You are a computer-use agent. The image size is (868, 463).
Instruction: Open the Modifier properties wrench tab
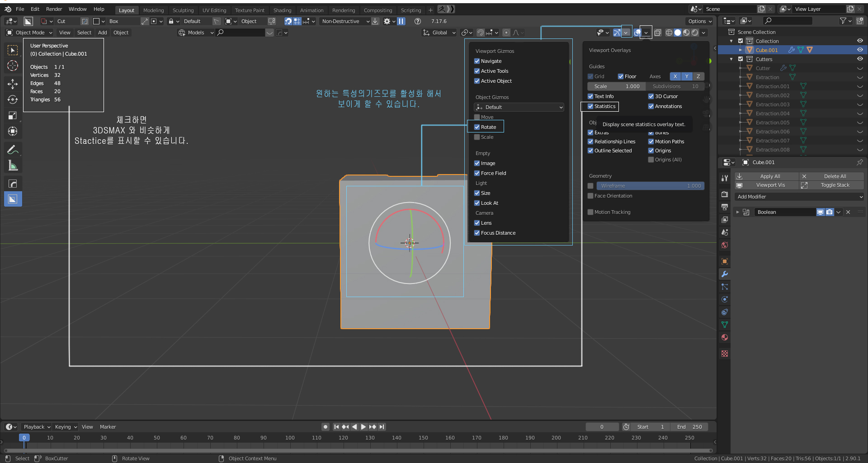[x=725, y=274]
